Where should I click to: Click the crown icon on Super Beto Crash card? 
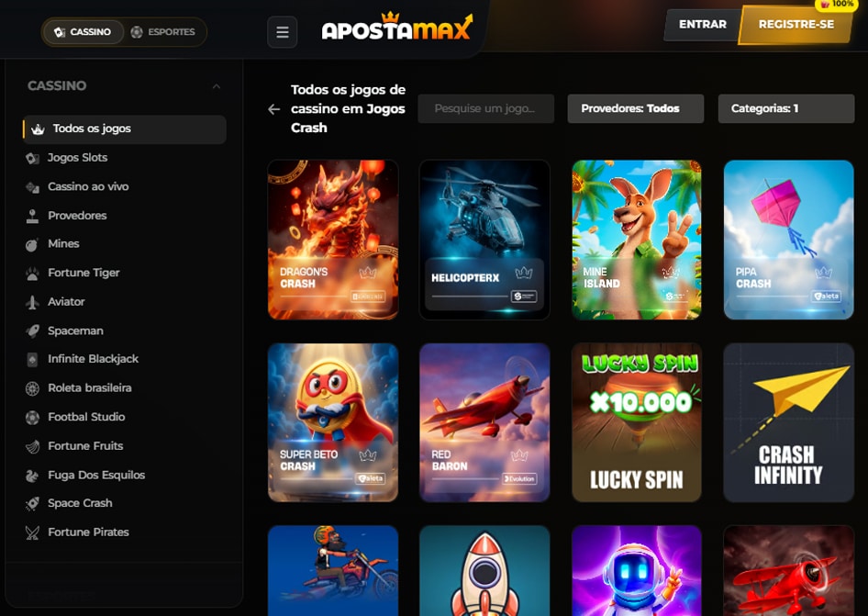coord(368,456)
